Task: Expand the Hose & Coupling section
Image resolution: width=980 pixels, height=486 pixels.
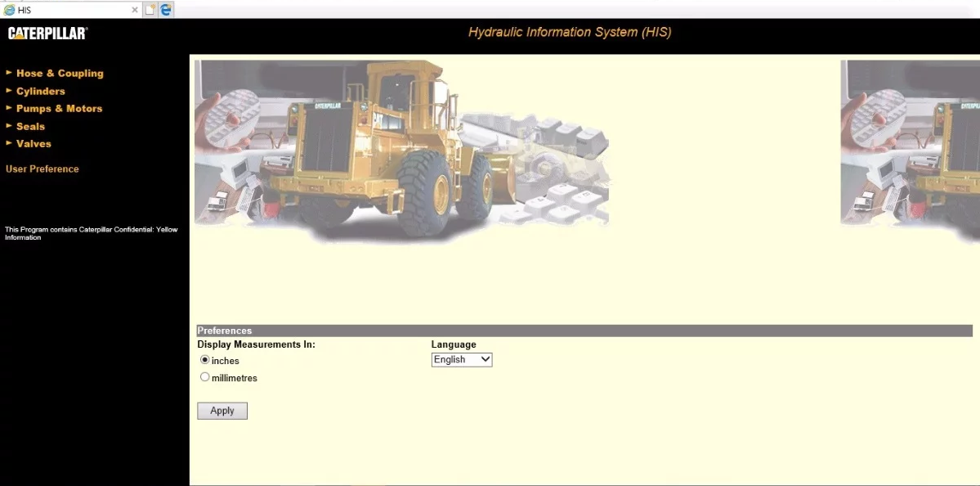Action: (x=60, y=73)
